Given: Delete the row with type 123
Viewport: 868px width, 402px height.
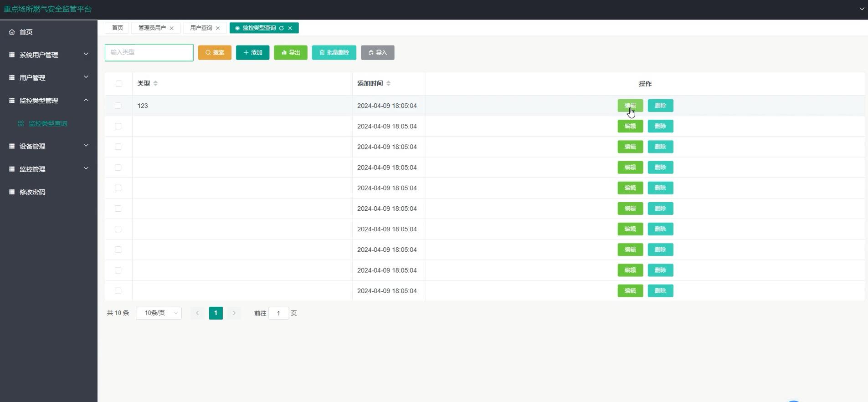Looking at the screenshot, I should click(661, 106).
